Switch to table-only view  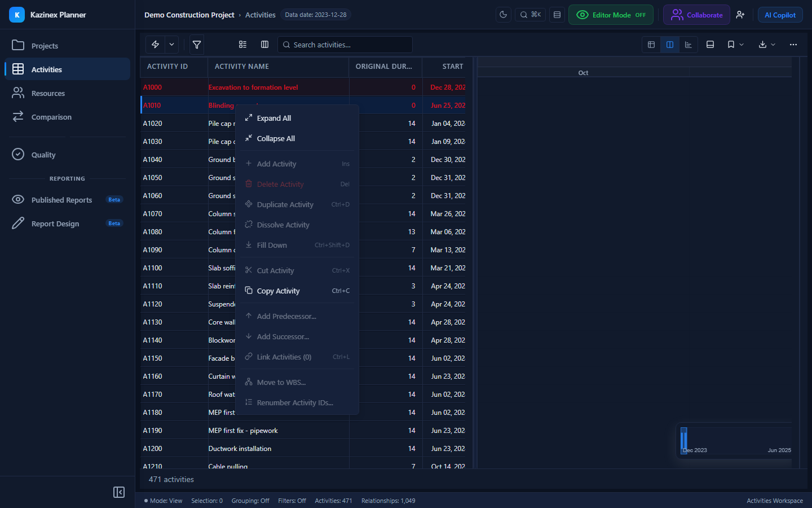point(651,45)
